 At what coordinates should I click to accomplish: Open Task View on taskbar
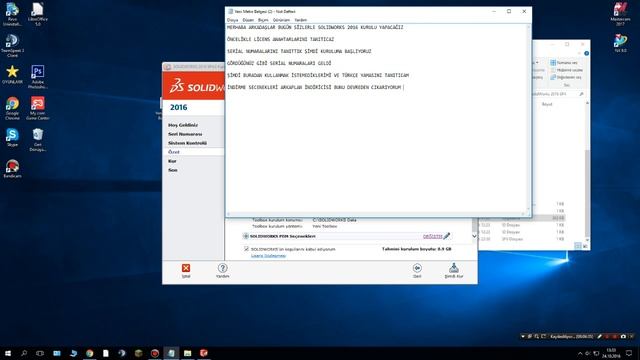(40, 353)
